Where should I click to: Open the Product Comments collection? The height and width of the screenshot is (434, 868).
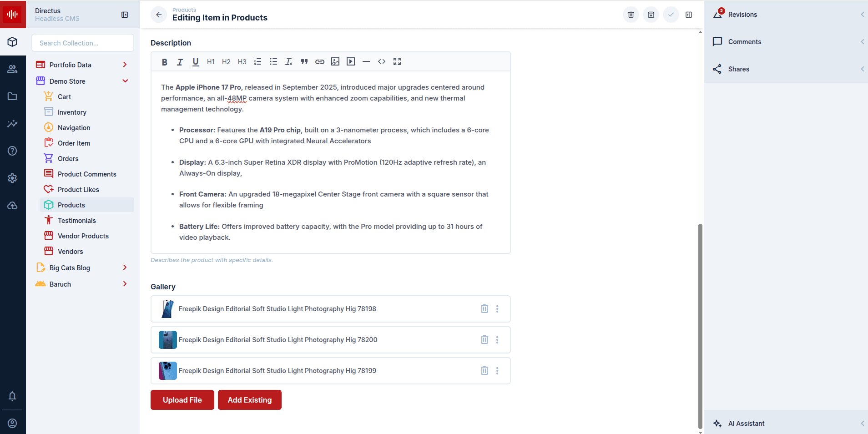pyautogui.click(x=87, y=174)
